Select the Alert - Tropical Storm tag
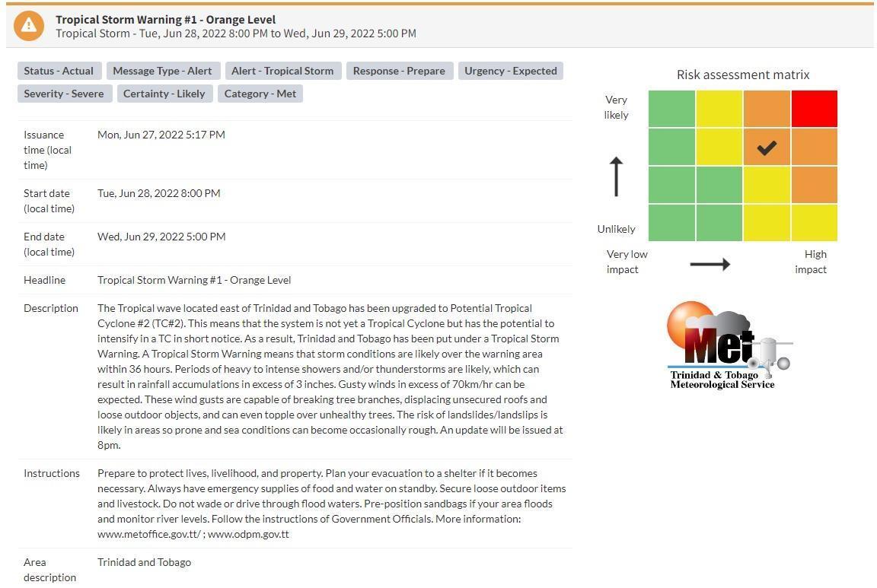Screen dimensions: 877x588 point(282,71)
